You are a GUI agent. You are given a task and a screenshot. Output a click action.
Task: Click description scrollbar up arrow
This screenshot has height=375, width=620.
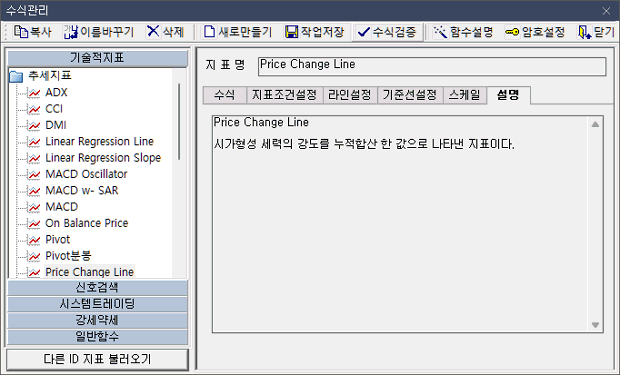(595, 124)
